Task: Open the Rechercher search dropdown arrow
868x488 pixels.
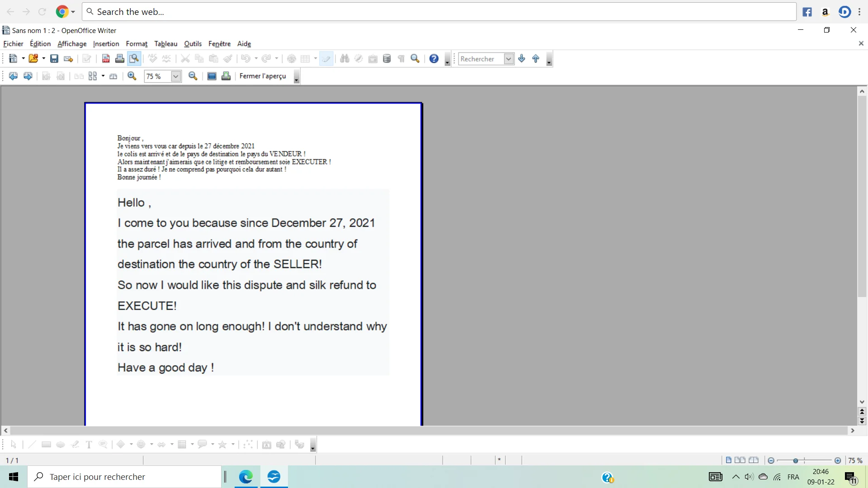Action: (509, 59)
